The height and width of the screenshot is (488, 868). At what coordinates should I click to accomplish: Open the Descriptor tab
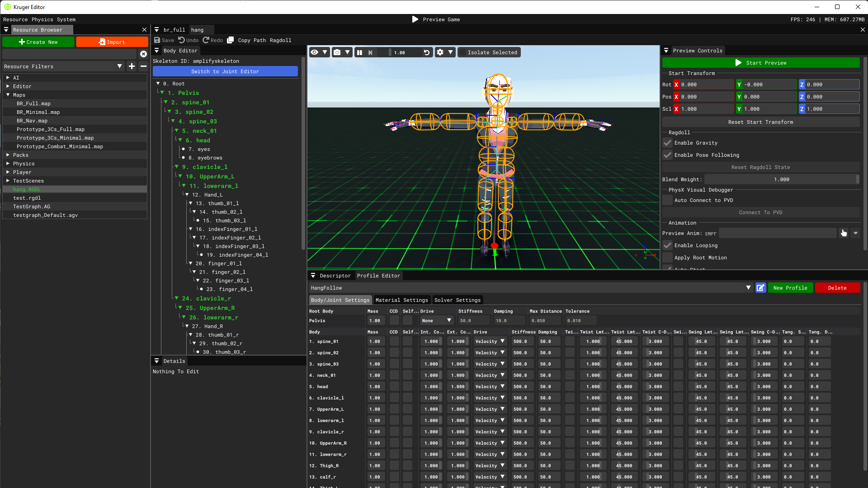pos(335,276)
